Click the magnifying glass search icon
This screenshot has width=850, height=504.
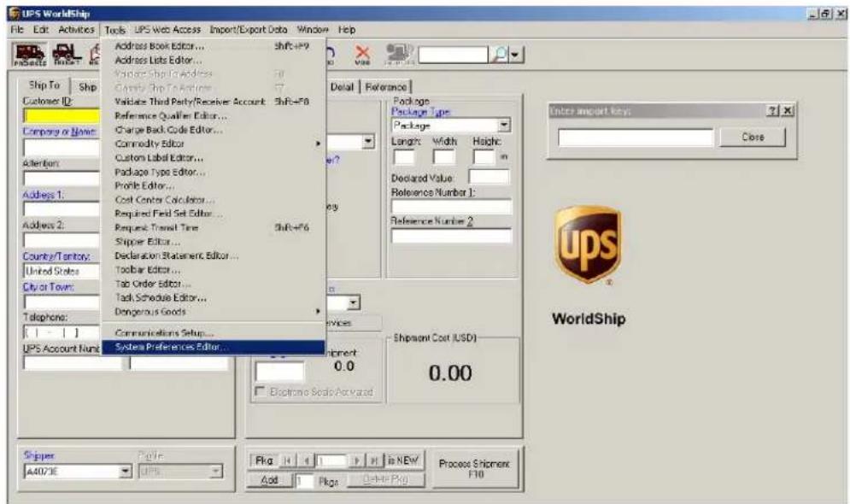click(501, 54)
